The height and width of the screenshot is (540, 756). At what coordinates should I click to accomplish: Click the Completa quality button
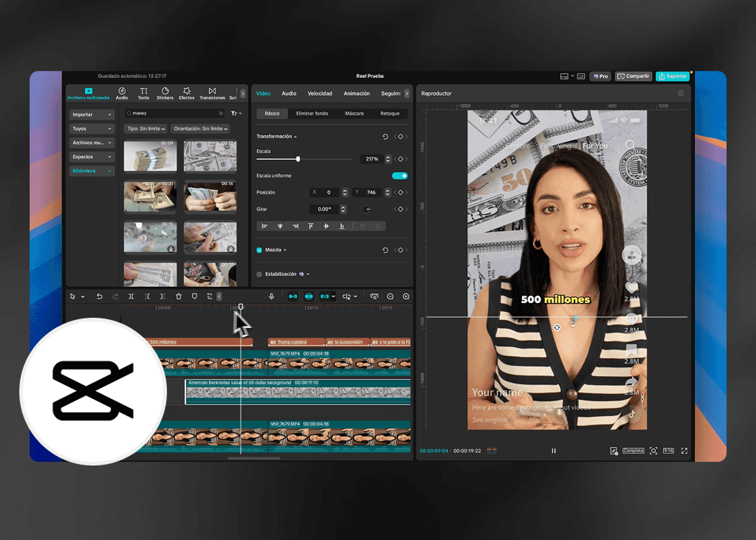(x=633, y=451)
